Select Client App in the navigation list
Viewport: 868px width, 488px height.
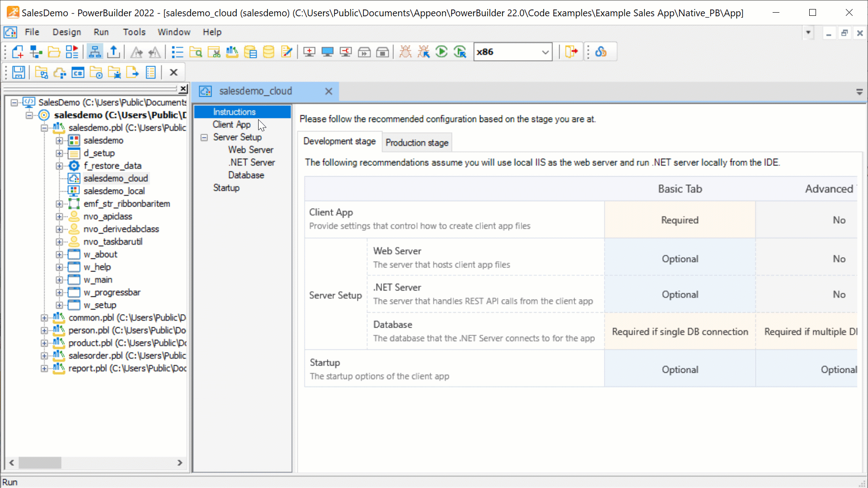pos(231,125)
